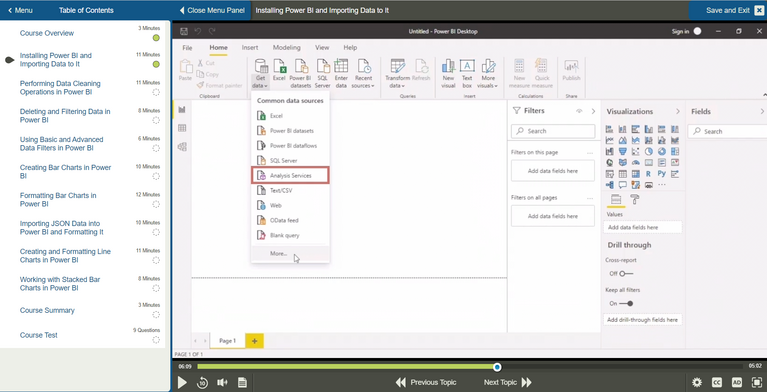The width and height of the screenshot is (767, 392).
Task: Select the Fields tab in Visualizations
Action: click(x=616, y=199)
